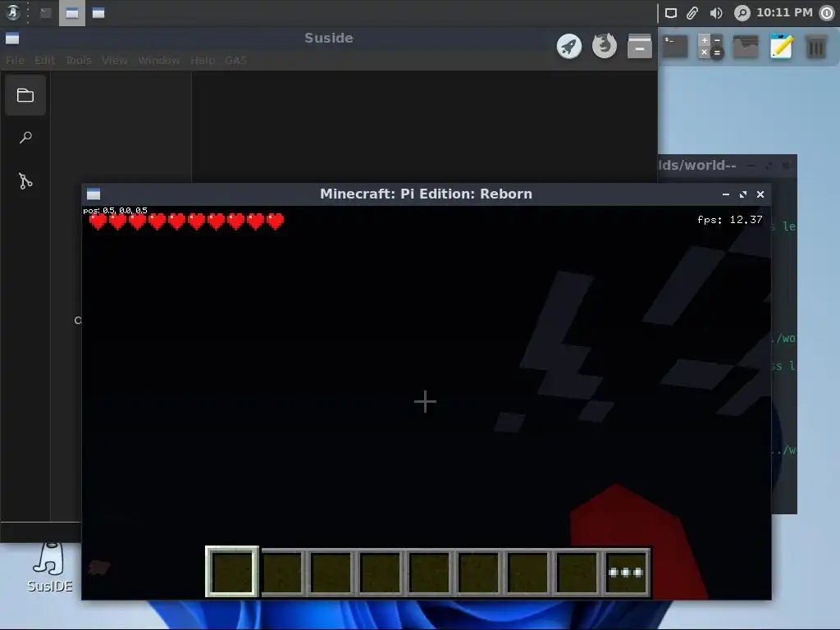Open the Tools menu in Suside
The height and width of the screenshot is (630, 840).
78,60
